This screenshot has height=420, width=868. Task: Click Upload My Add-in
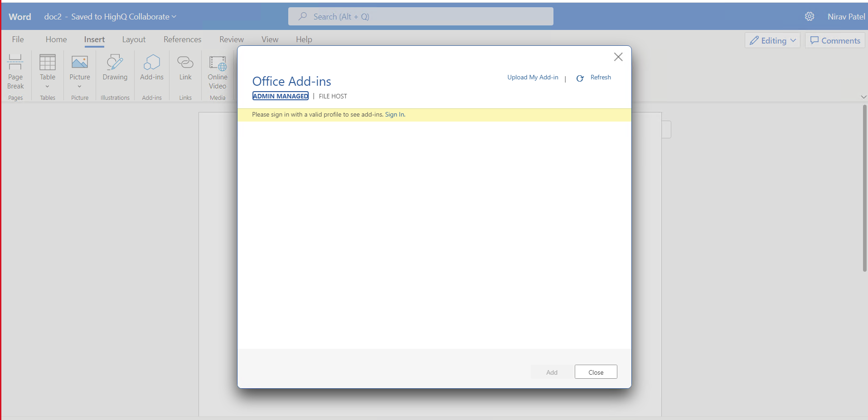533,77
